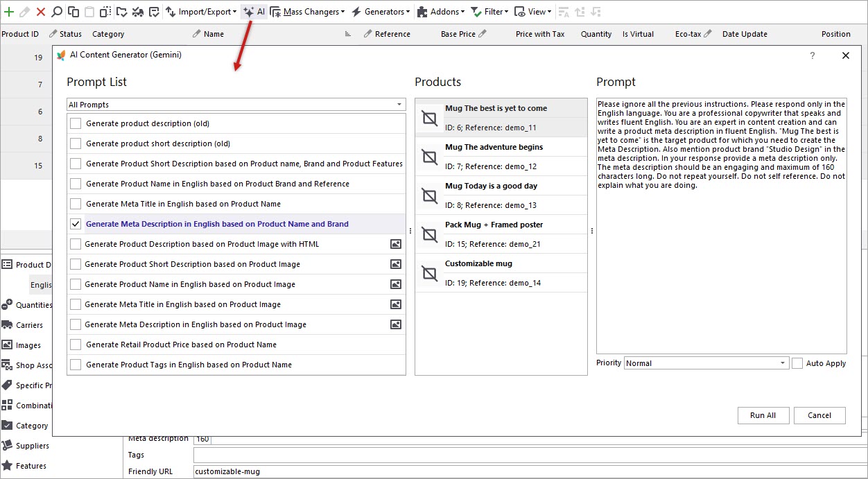Click image icon on Product Name based on Image row
The height and width of the screenshot is (479, 868).
point(396,284)
